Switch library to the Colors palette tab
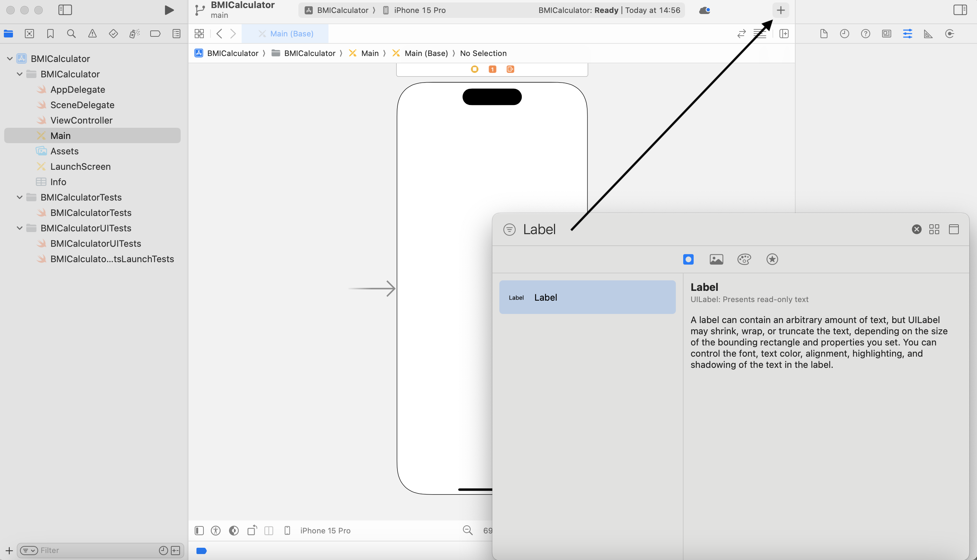The width and height of the screenshot is (977, 560). (744, 259)
